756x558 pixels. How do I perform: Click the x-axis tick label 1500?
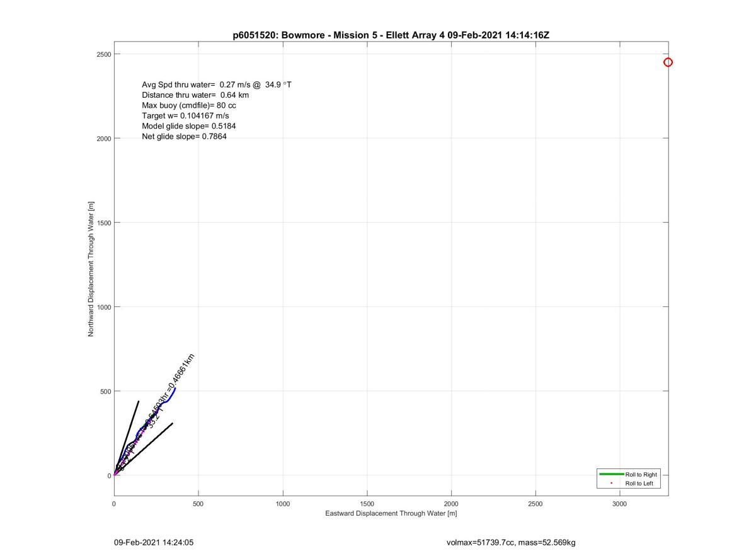tap(367, 504)
